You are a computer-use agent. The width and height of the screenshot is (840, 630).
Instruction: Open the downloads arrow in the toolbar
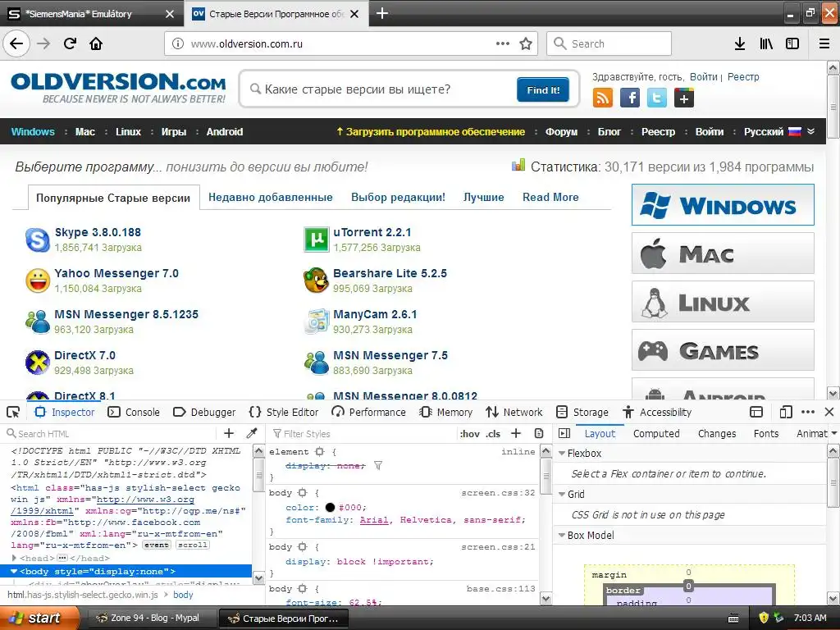tap(740, 43)
